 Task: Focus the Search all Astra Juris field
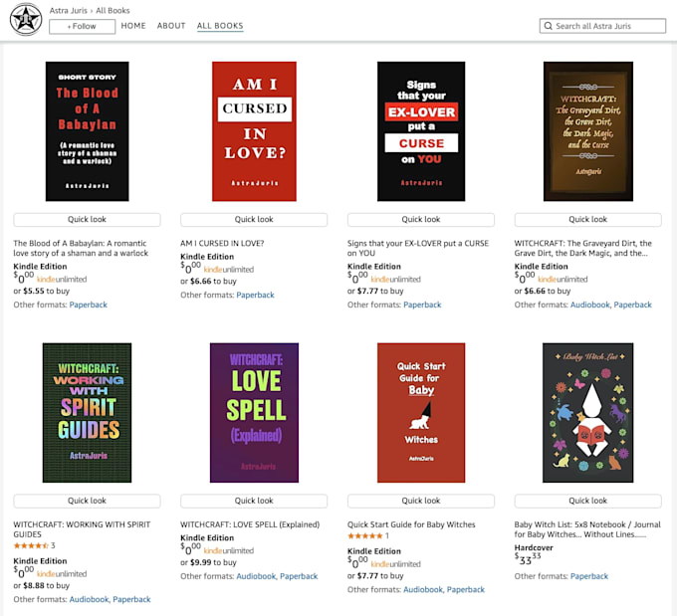pos(602,26)
